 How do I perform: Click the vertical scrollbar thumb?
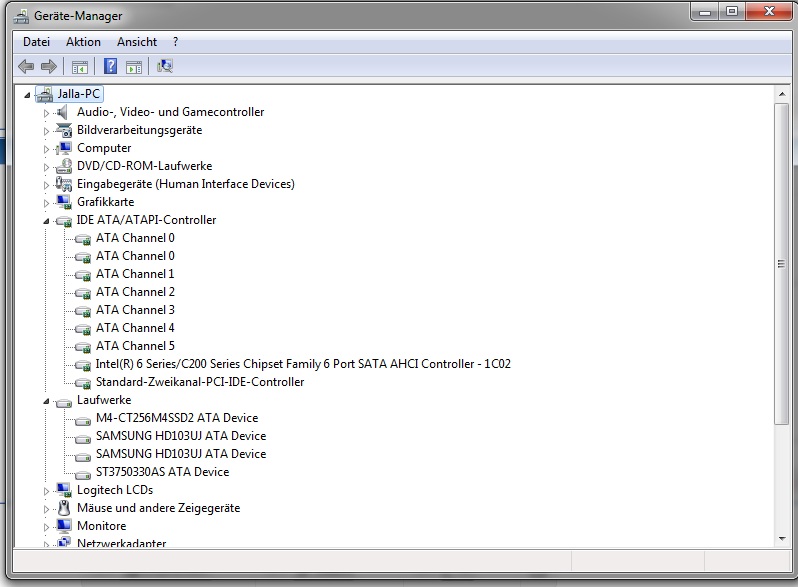[x=782, y=264]
